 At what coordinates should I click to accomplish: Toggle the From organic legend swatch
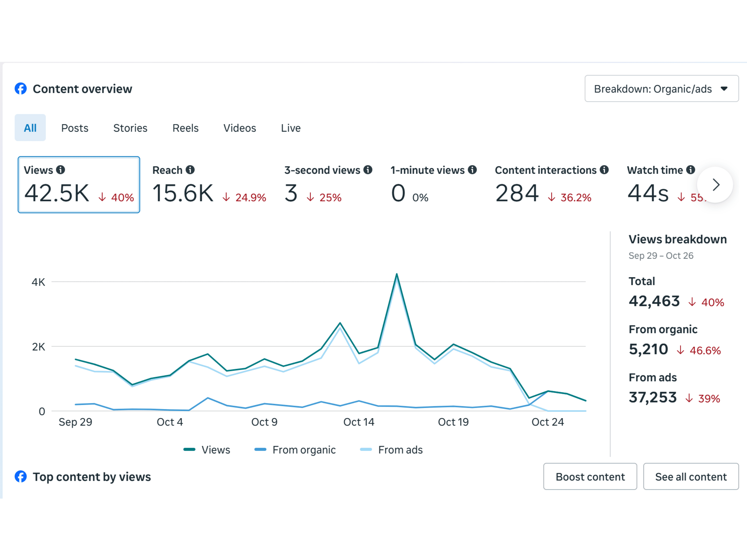click(x=260, y=449)
